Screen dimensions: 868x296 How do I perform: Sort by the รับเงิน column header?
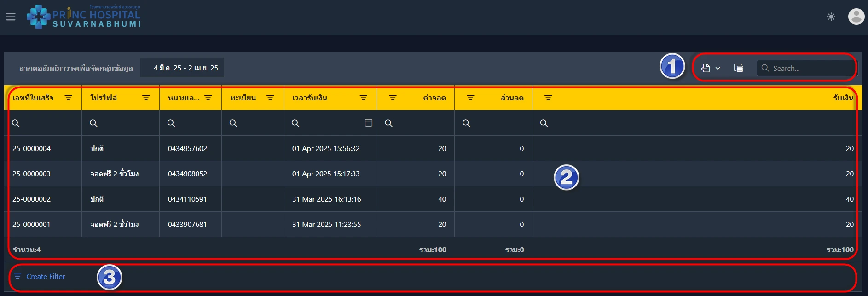843,98
